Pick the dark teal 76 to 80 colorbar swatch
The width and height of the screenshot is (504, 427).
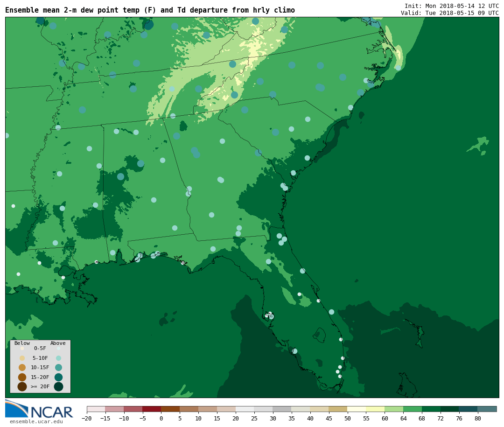tap(469, 409)
